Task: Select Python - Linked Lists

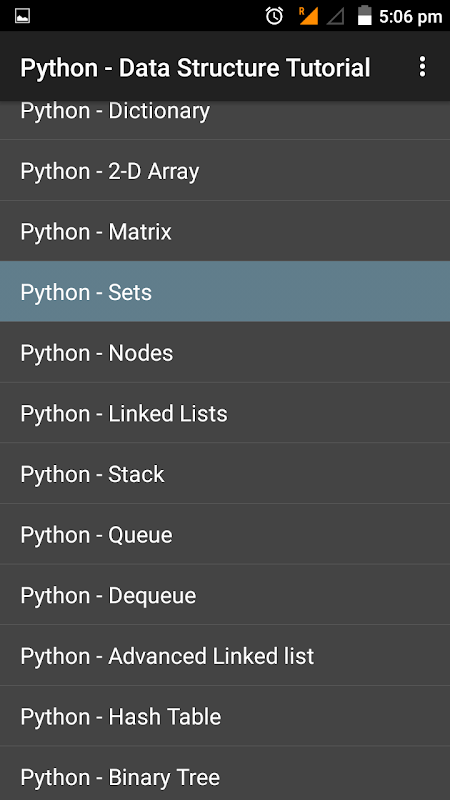Action: click(x=225, y=413)
